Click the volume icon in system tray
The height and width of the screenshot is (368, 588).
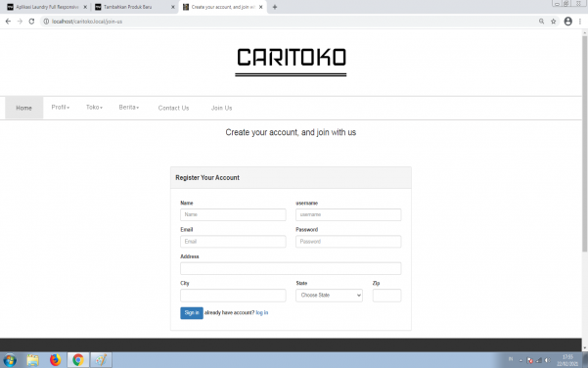[548, 360]
